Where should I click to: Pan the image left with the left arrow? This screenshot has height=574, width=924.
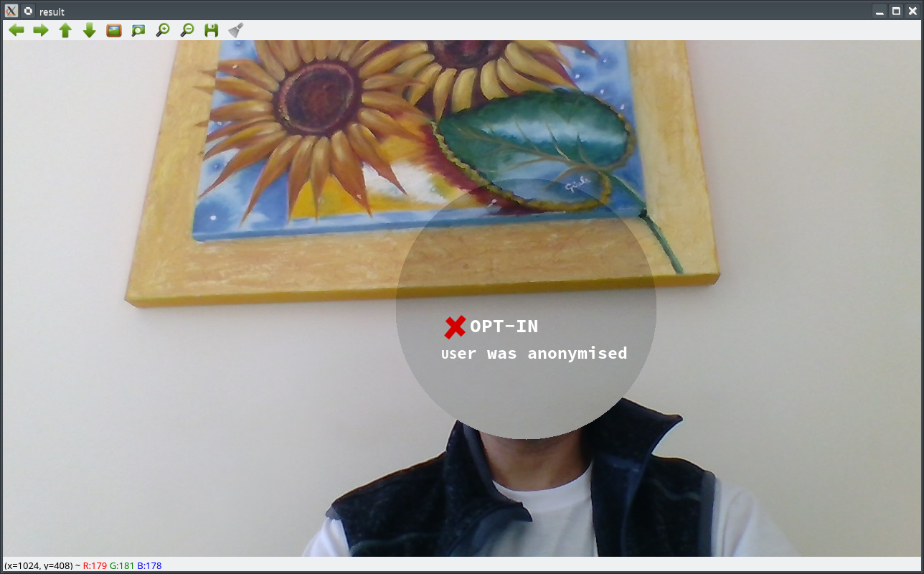[16, 30]
